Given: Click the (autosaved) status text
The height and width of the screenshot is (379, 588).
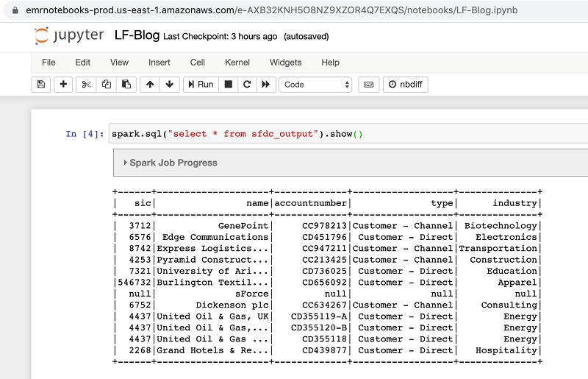Looking at the screenshot, I should 306,37.
